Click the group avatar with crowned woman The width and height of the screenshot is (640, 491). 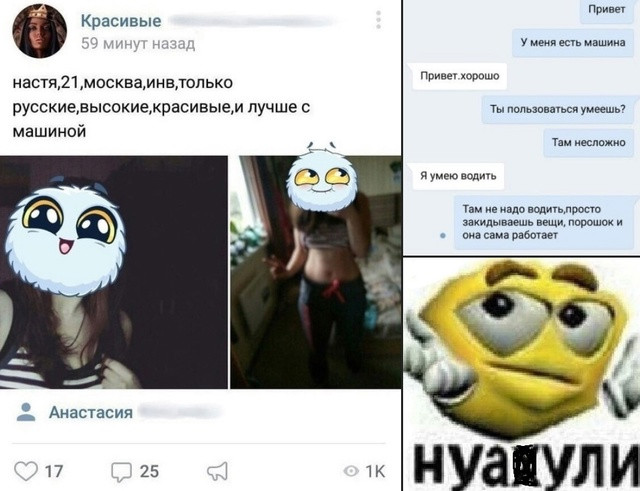click(39, 31)
